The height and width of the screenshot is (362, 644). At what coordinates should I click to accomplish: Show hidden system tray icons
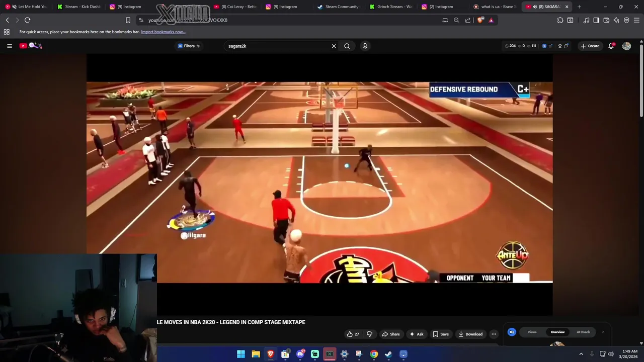pyautogui.click(x=581, y=354)
